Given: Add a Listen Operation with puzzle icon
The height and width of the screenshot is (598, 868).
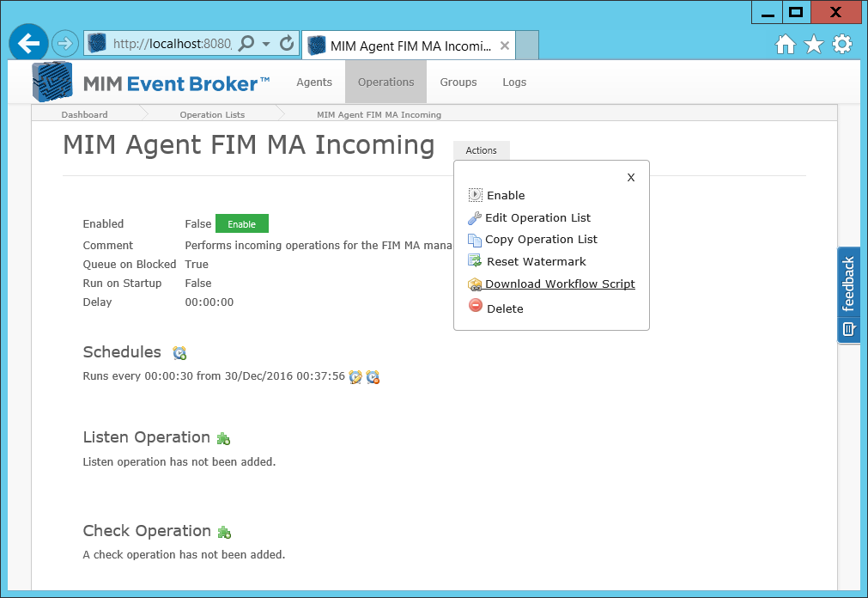Looking at the screenshot, I should point(223,439).
